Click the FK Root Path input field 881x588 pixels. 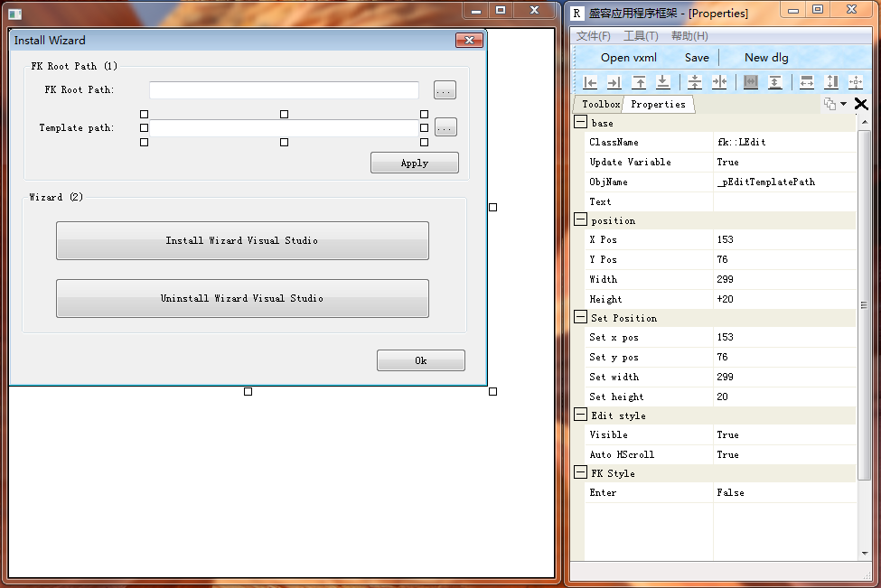(x=284, y=89)
